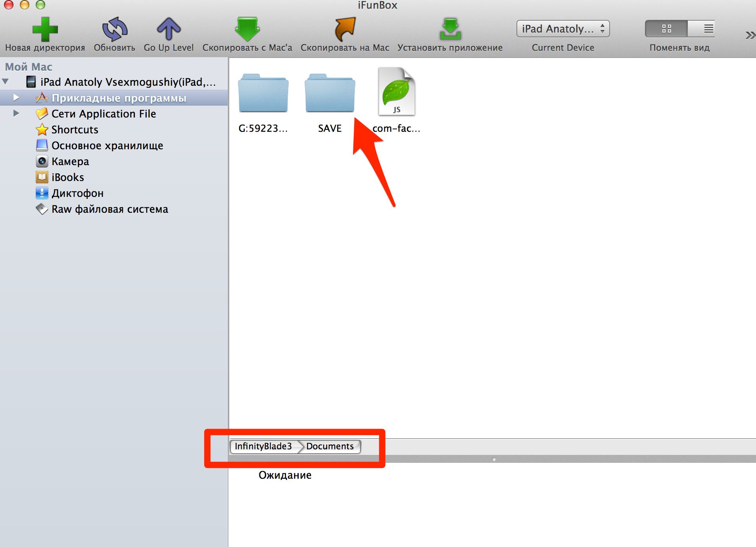Expand Сети Application File node
Viewport: 756px width, 547px height.
coord(16,113)
